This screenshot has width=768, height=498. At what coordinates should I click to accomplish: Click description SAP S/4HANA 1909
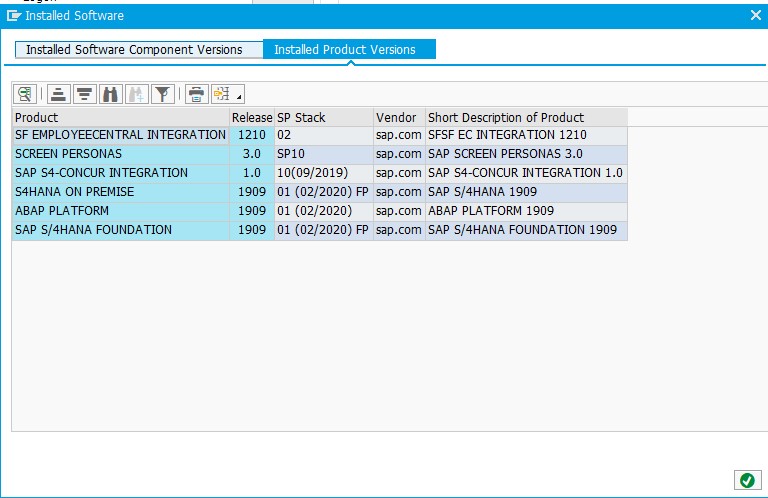pos(526,192)
